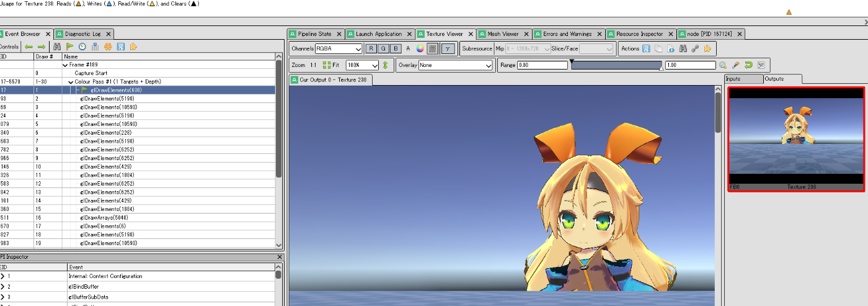
Task: Click binoculars icon in Actions toolbar
Action: coord(683,48)
